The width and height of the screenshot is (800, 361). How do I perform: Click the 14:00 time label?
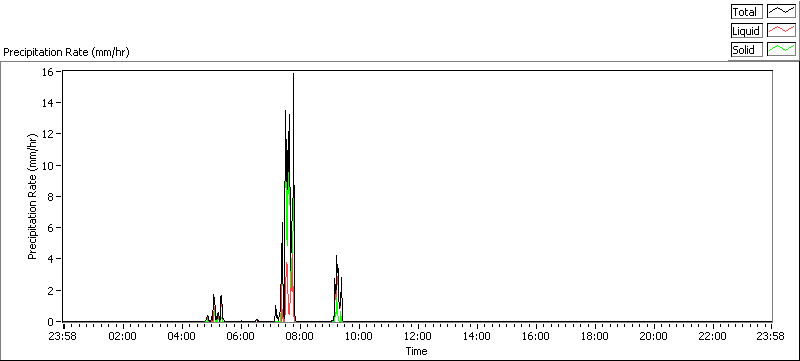477,337
